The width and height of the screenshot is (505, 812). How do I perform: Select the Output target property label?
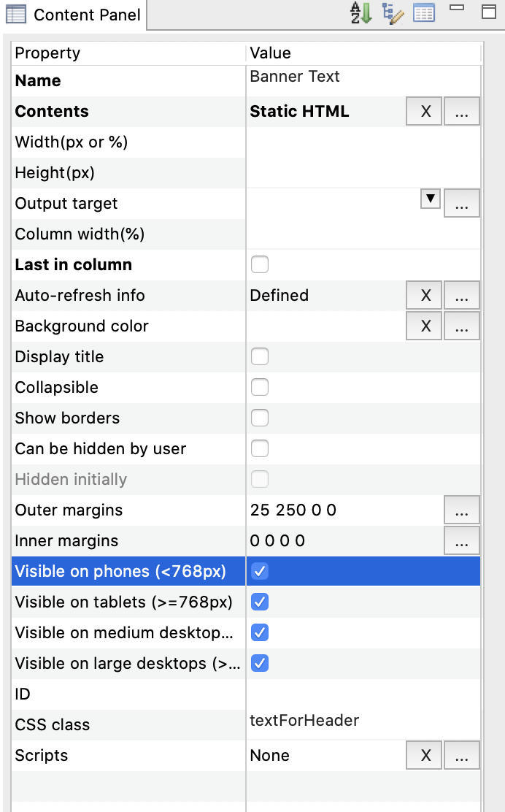tap(66, 204)
